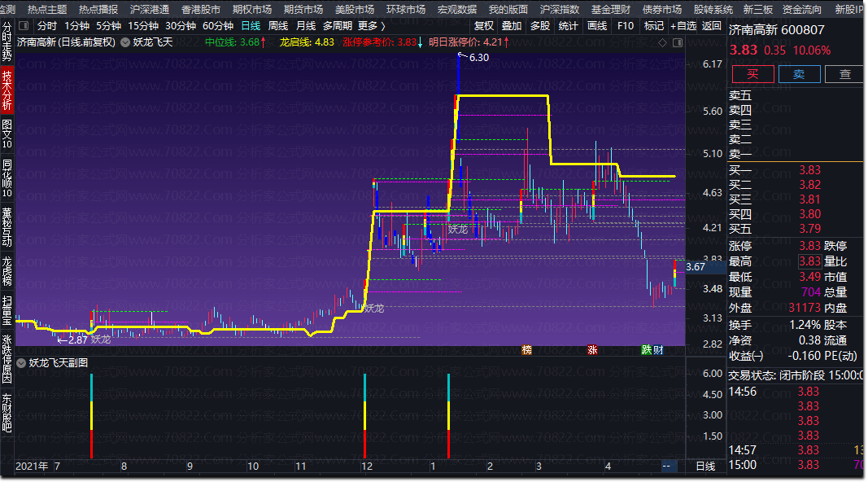Switch to 1分钟 chart period
868x482 pixels.
[77, 26]
